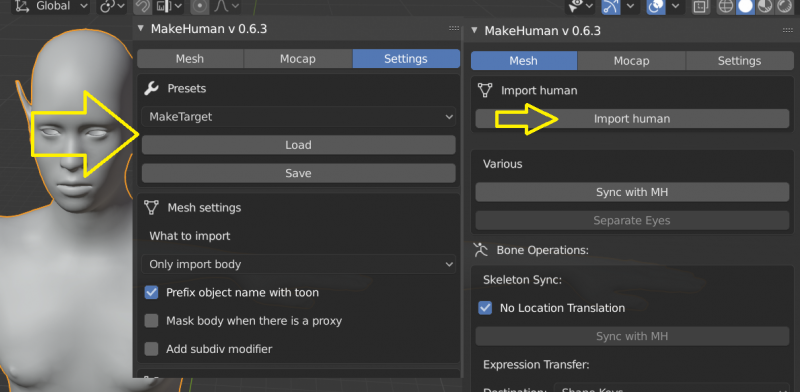Enable Mask body when there is a proxy
800x392 pixels.
(151, 321)
